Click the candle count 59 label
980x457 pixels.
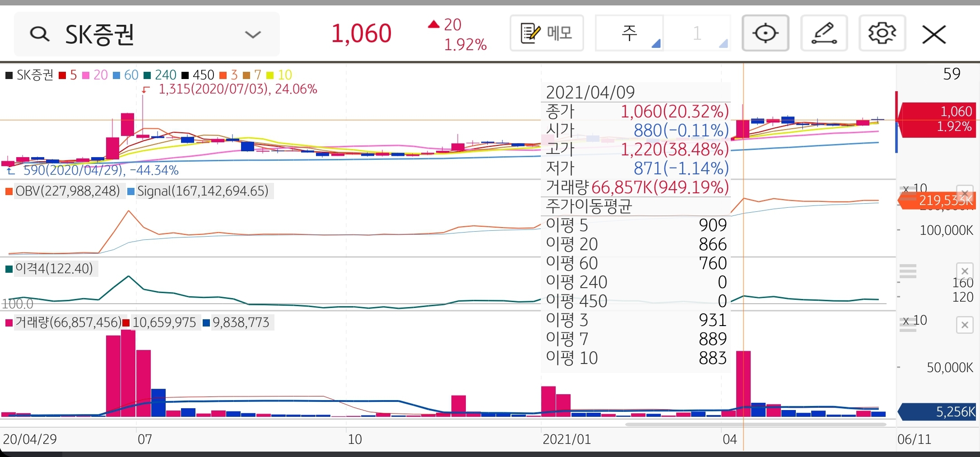(952, 74)
